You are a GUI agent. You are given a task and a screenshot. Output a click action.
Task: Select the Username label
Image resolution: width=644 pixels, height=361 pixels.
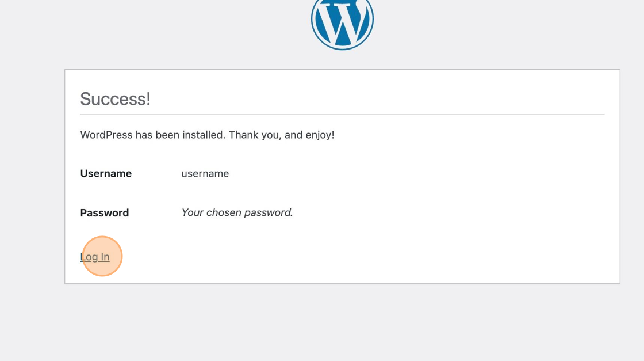coord(106,173)
